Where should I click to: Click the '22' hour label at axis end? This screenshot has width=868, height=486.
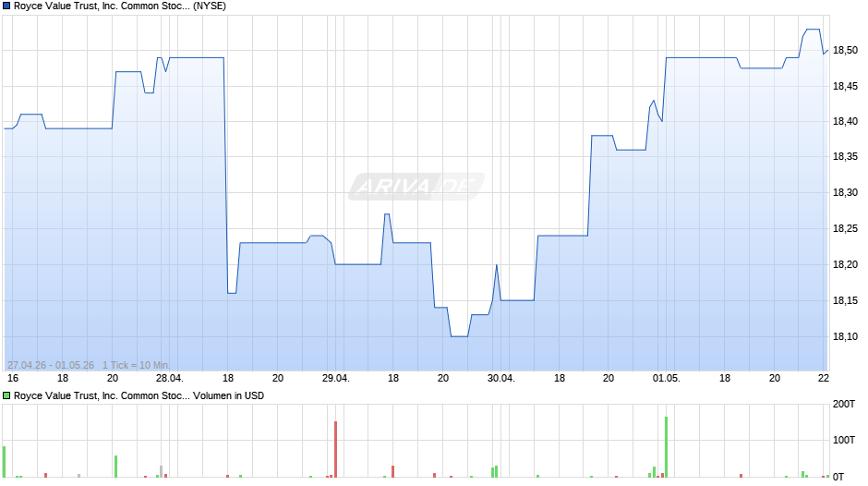click(x=824, y=378)
